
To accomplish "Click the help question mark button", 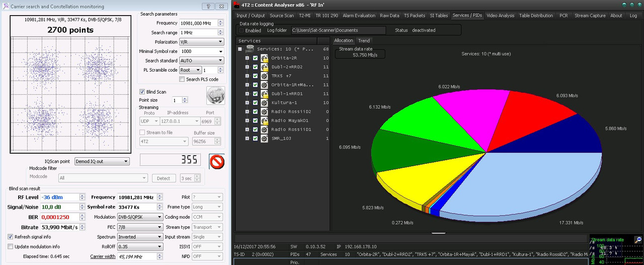I will pyautogui.click(x=208, y=6).
